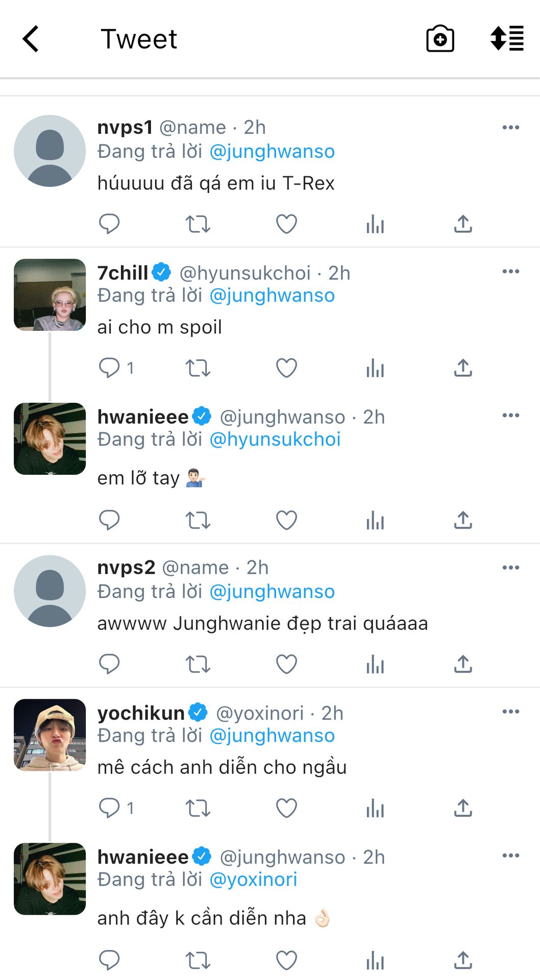
Task: Tap 7chill's profile picture
Action: 50,295
